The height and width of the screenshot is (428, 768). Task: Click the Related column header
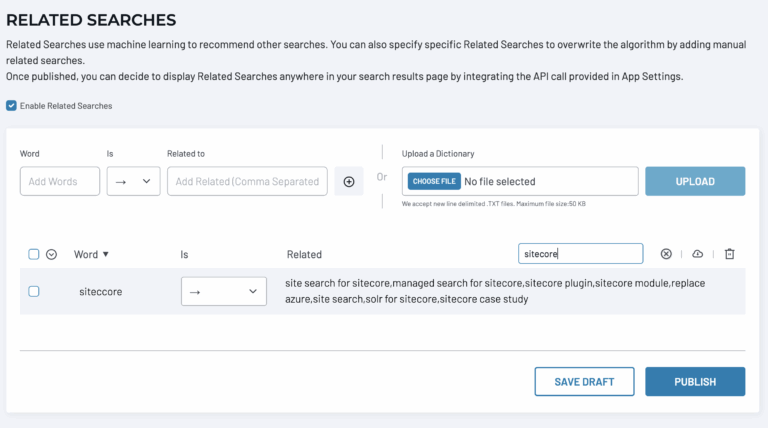304,255
